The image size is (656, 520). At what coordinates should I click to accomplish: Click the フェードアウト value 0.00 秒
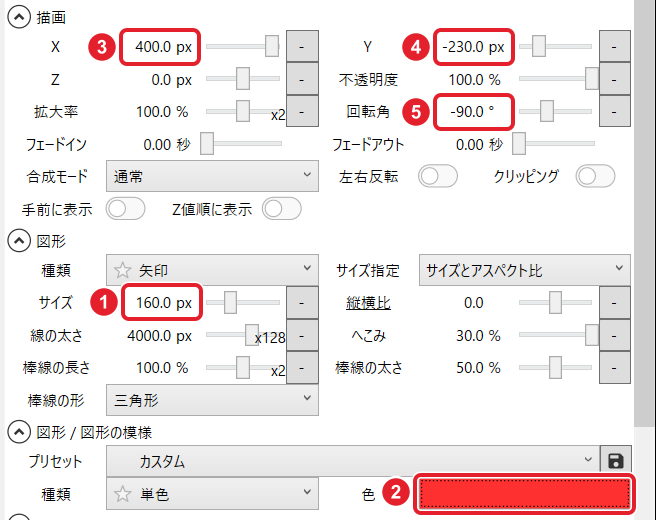479,144
